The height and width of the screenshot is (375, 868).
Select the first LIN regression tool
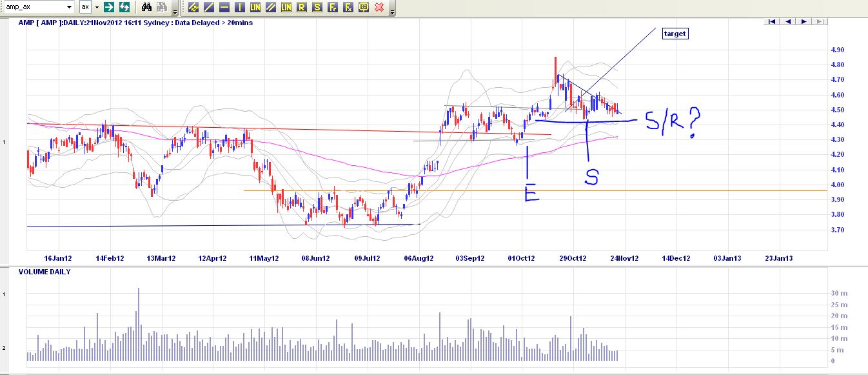tap(255, 7)
